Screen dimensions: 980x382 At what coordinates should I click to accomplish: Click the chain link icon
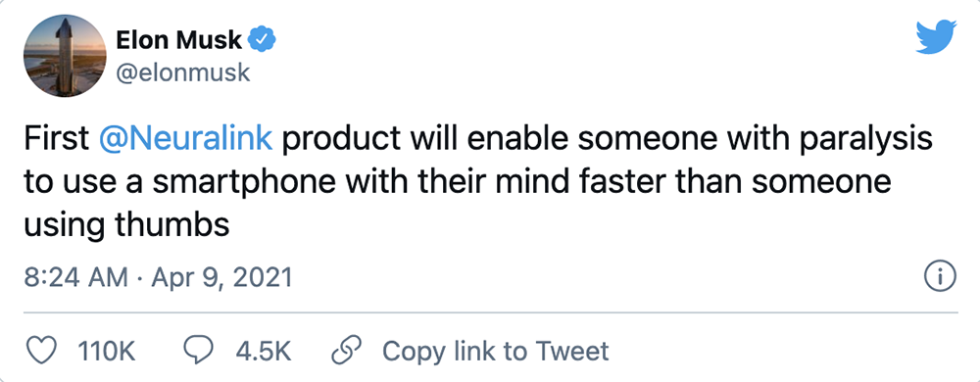[346, 351]
